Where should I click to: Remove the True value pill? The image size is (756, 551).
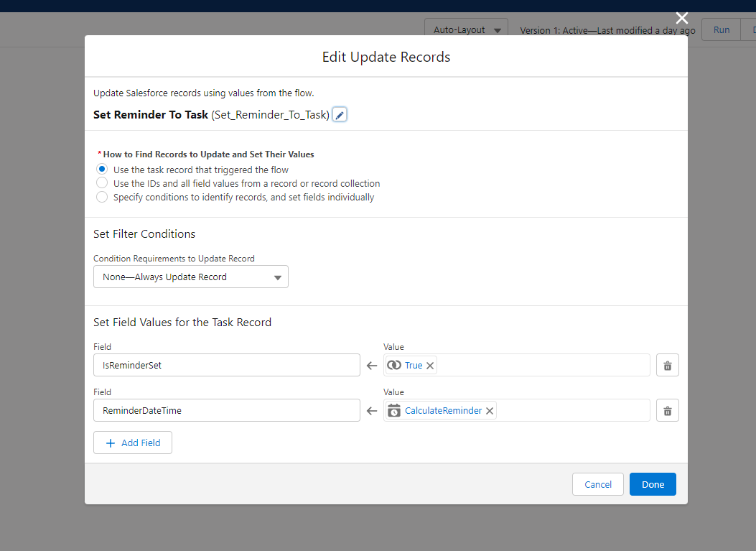(x=430, y=366)
